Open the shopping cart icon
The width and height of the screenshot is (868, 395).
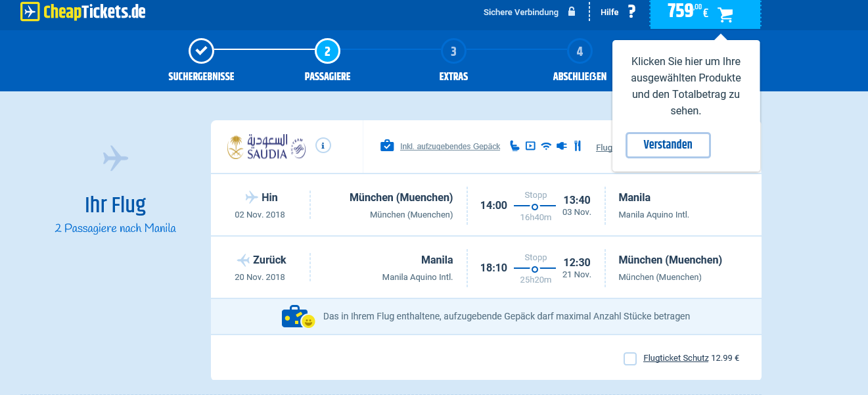(725, 14)
